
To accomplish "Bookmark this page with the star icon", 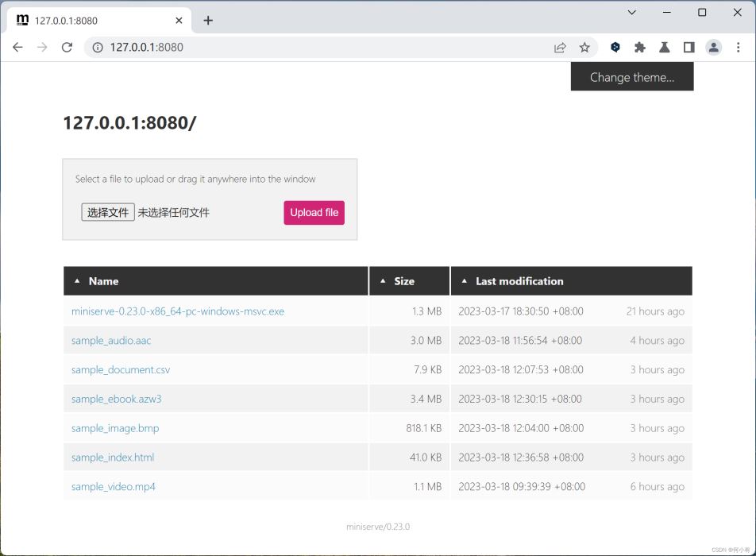I will [x=584, y=47].
